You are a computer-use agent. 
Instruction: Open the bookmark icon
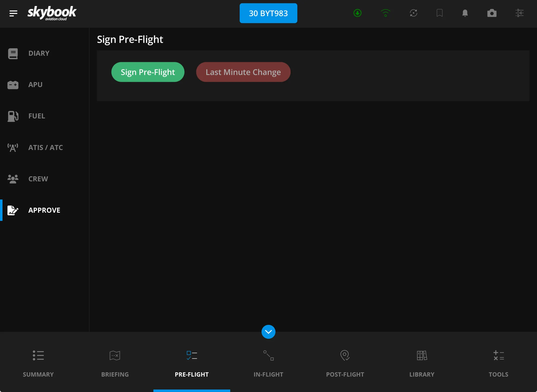pyautogui.click(x=439, y=13)
